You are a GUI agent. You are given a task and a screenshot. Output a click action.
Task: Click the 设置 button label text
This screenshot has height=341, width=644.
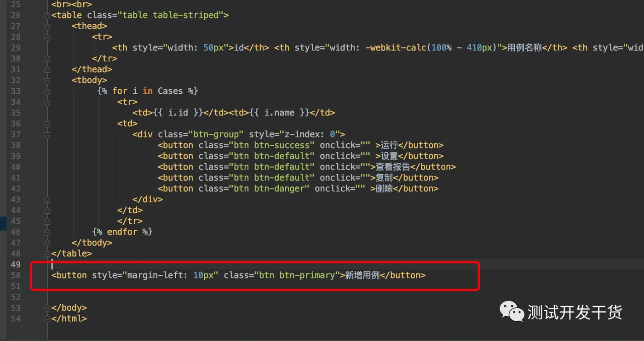click(x=389, y=156)
